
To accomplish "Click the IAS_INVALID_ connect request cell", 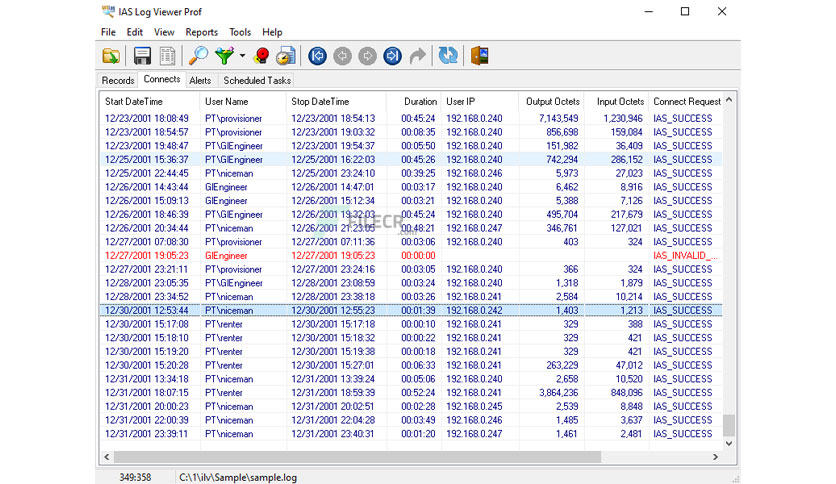I will [x=685, y=255].
